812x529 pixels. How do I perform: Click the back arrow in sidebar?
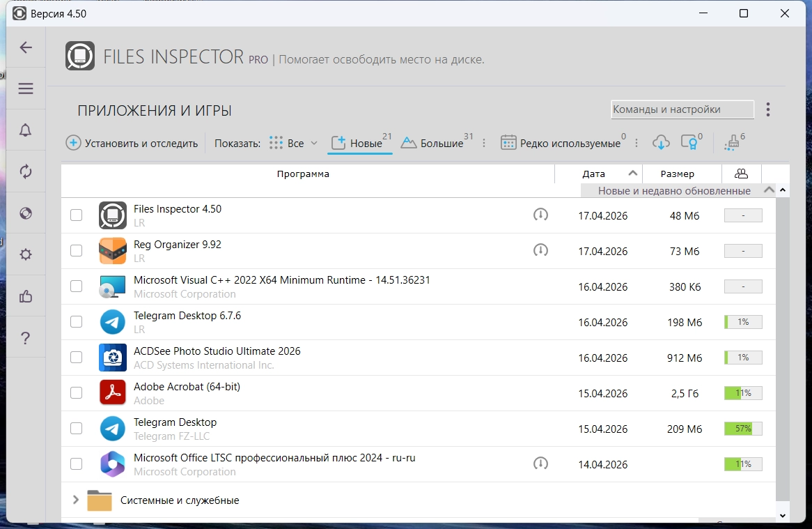pyautogui.click(x=25, y=47)
